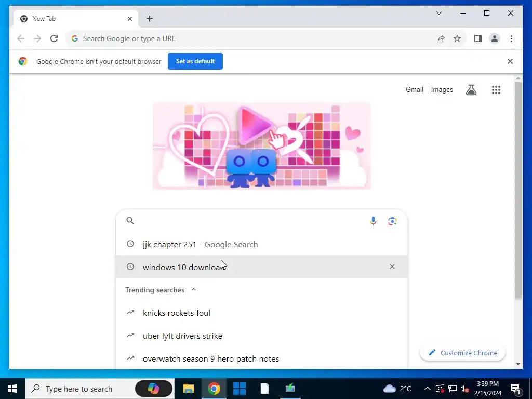The width and height of the screenshot is (532, 399).
Task: Open the Windows Start menu
Action: [12, 389]
